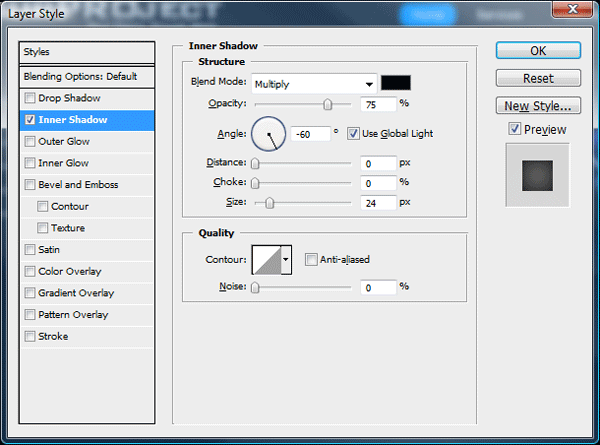Open the Blend Mode Multiply dropdown
The width and height of the screenshot is (600, 445).
314,84
